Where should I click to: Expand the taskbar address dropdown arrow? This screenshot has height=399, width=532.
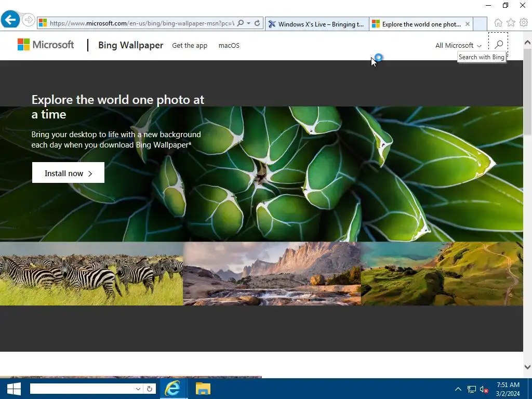[x=138, y=389]
